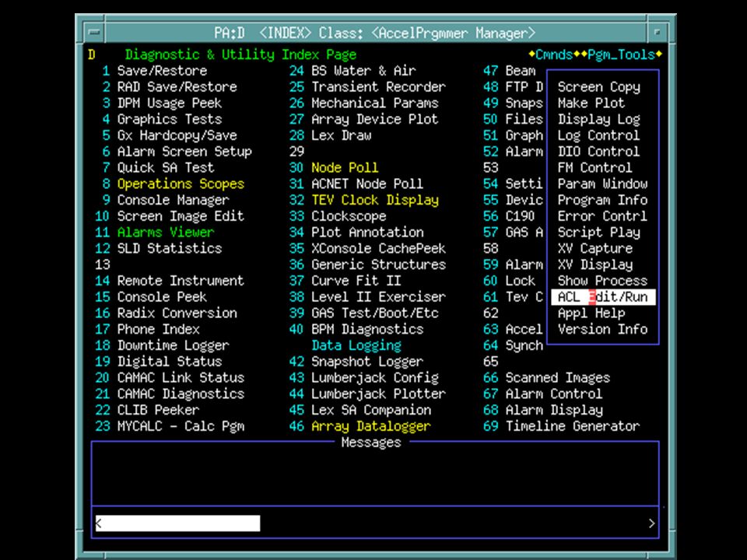
Task: Open Scanned Images entry
Action: point(557,378)
